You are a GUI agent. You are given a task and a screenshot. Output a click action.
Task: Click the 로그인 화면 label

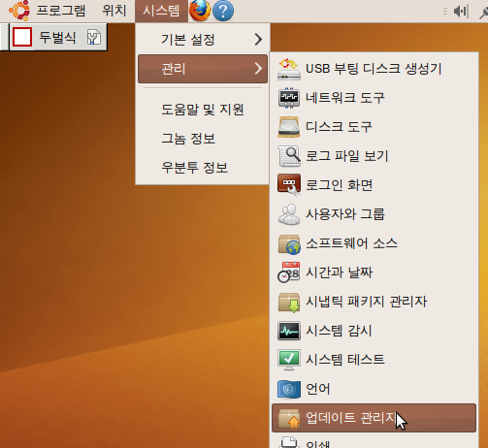point(339,185)
